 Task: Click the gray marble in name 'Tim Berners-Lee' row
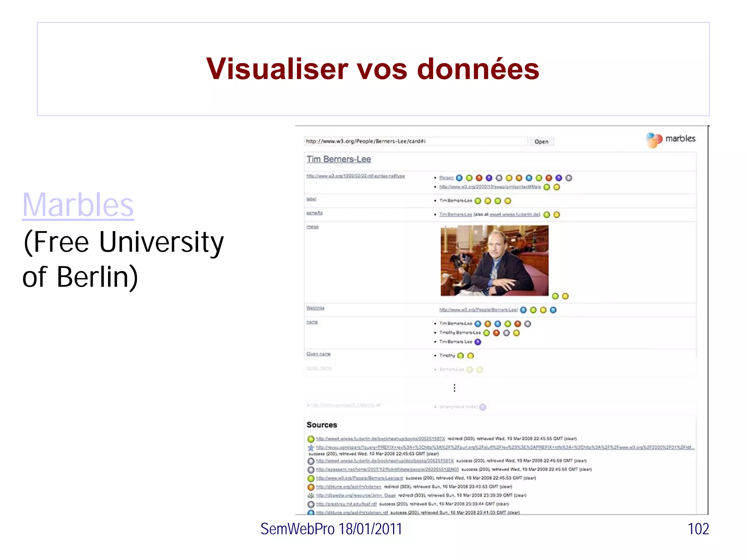527,324
